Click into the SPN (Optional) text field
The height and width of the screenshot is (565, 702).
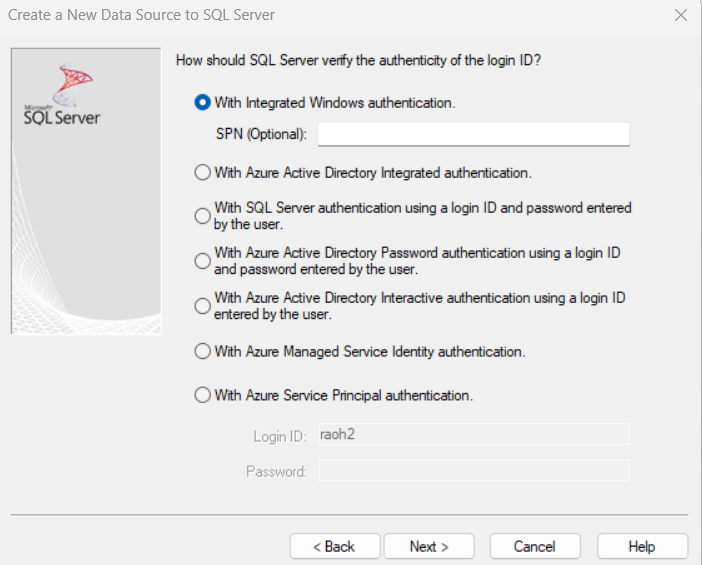(473, 134)
